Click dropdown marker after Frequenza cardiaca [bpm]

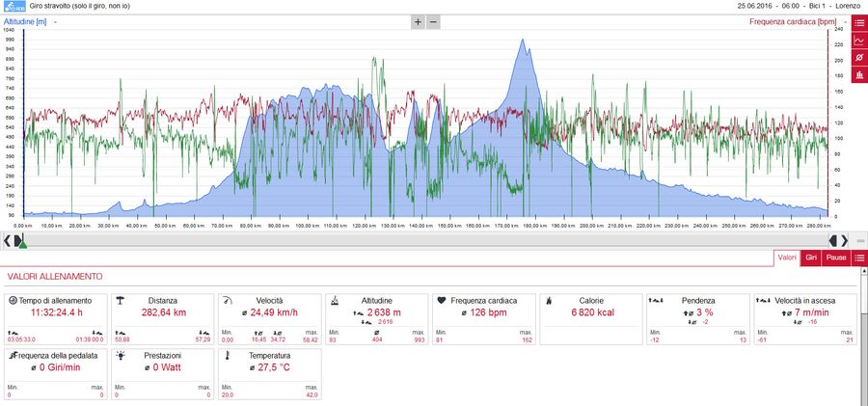tap(845, 21)
